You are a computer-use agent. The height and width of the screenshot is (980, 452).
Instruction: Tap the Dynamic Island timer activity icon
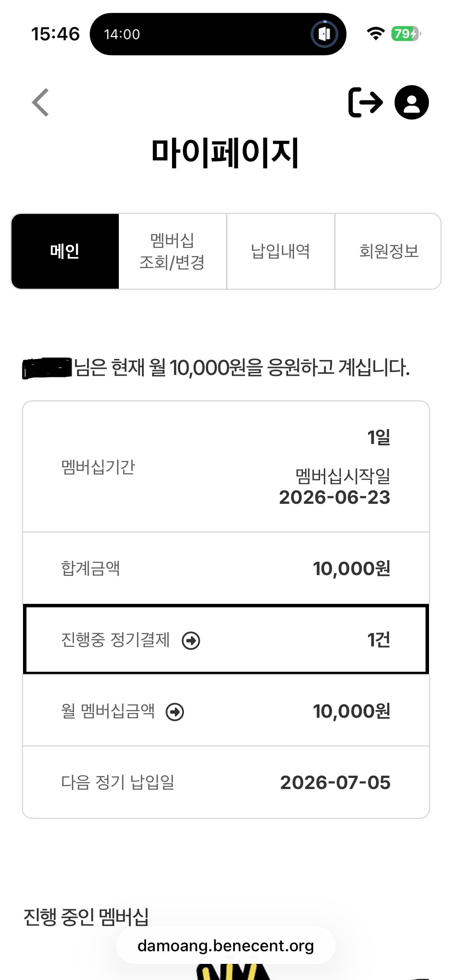point(324,34)
